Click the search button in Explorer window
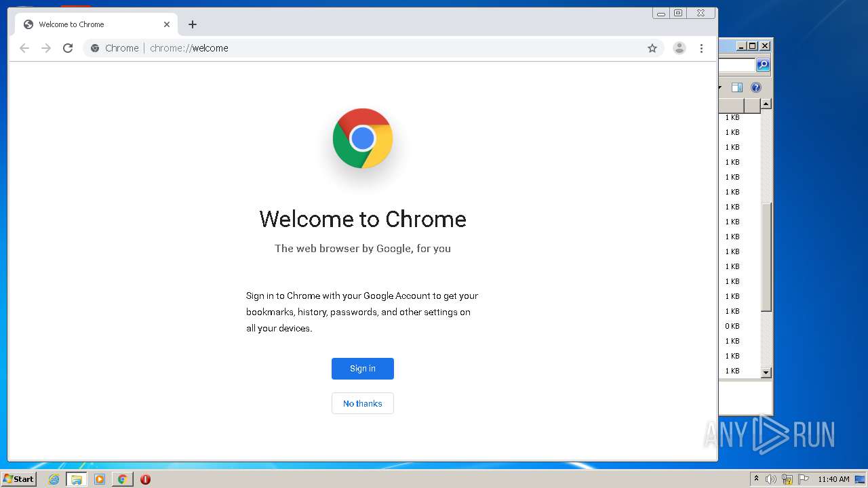This screenshot has height=488, width=868. point(763,65)
